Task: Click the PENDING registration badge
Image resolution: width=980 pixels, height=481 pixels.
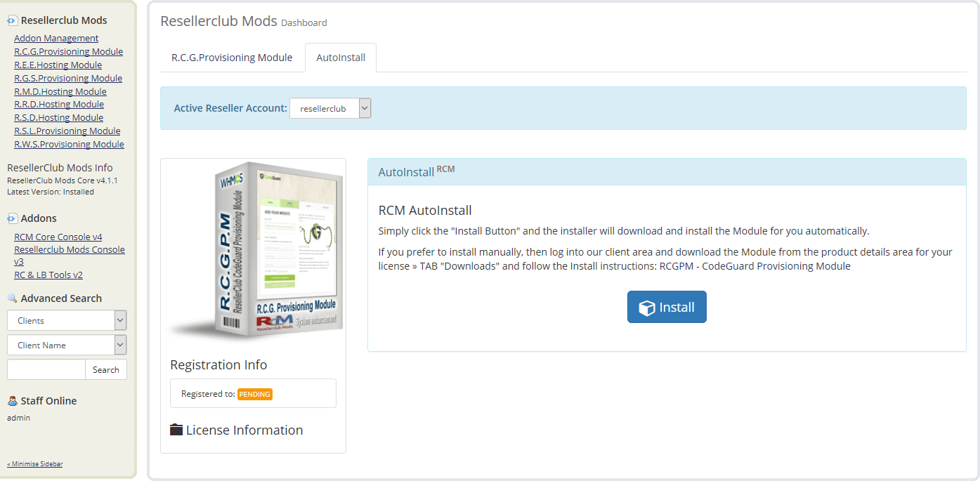Action: pos(255,394)
